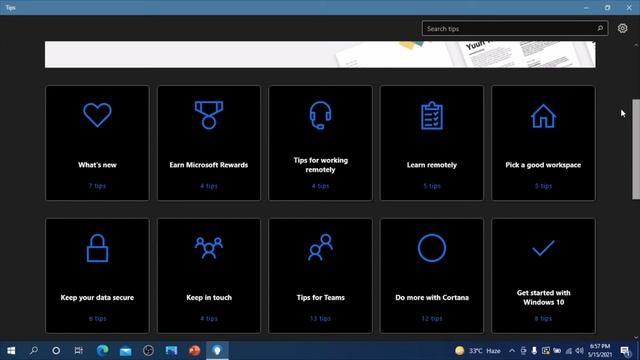The width and height of the screenshot is (640, 360).
Task: Click the house icon for good workspace
Action: coord(543,116)
